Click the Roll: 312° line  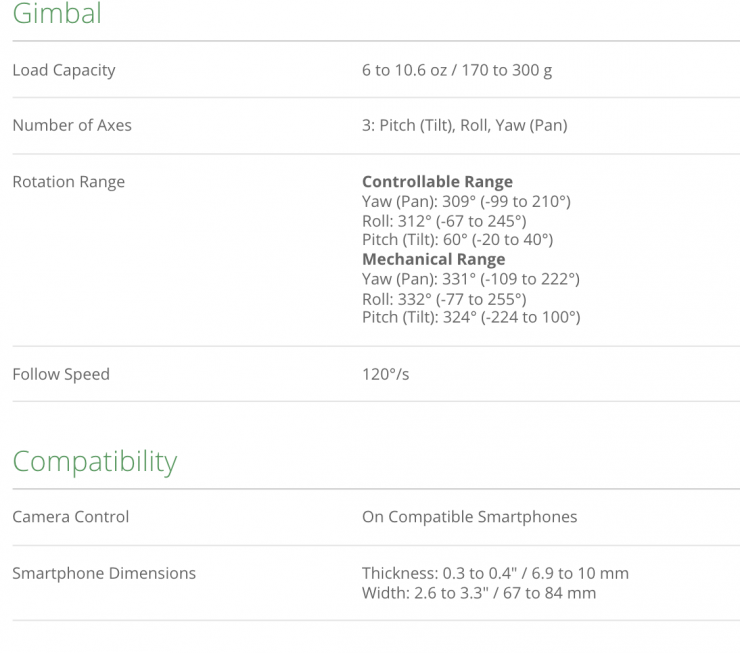444,221
